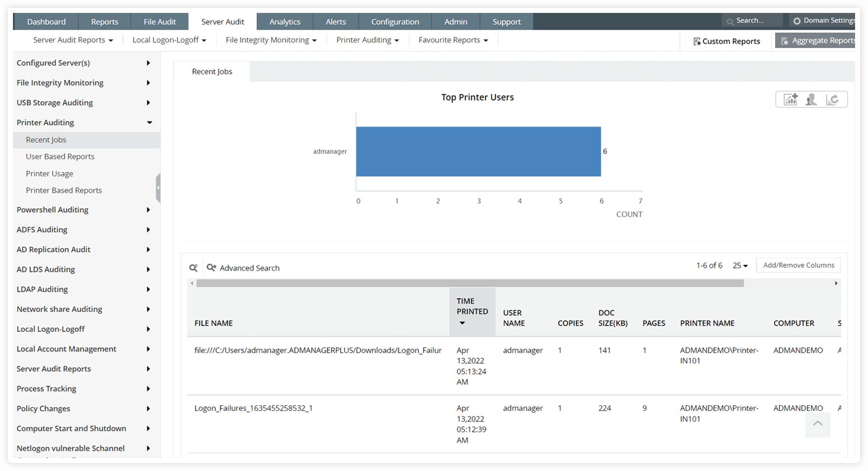The image size is (868, 471).
Task: Click the Add/Remove Columns button
Action: pyautogui.click(x=798, y=265)
